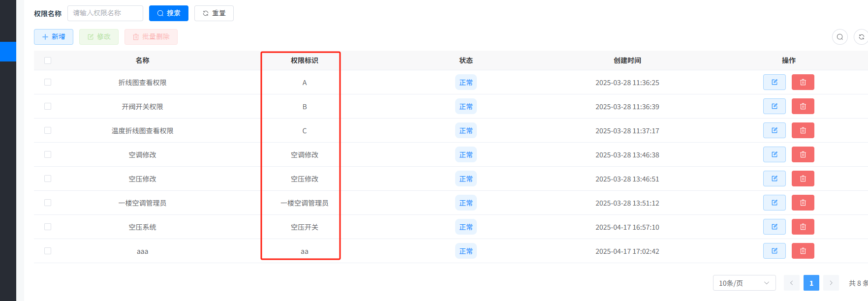This screenshot has height=301, width=868.
Task: Edit the 空压系统 row
Action: [774, 227]
